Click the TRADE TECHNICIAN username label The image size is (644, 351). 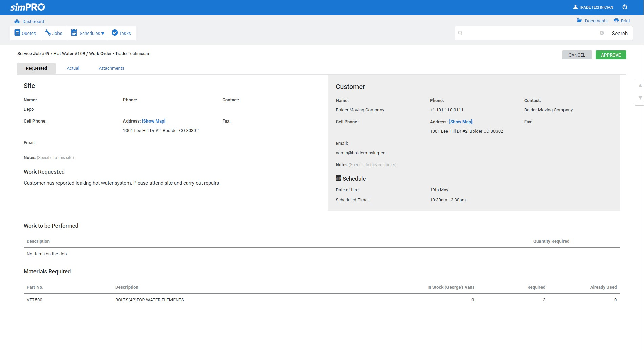pos(596,7)
